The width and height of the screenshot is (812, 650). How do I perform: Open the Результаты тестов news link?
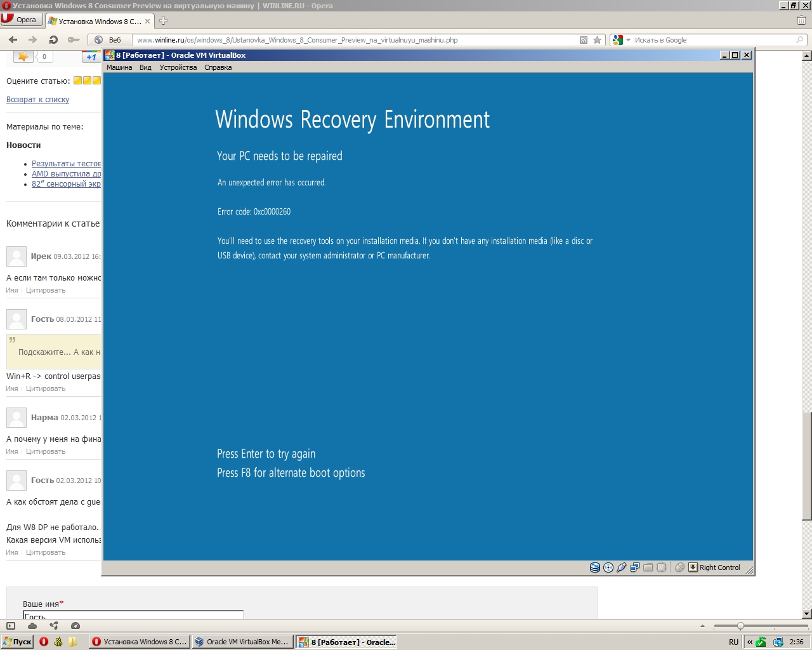click(66, 163)
